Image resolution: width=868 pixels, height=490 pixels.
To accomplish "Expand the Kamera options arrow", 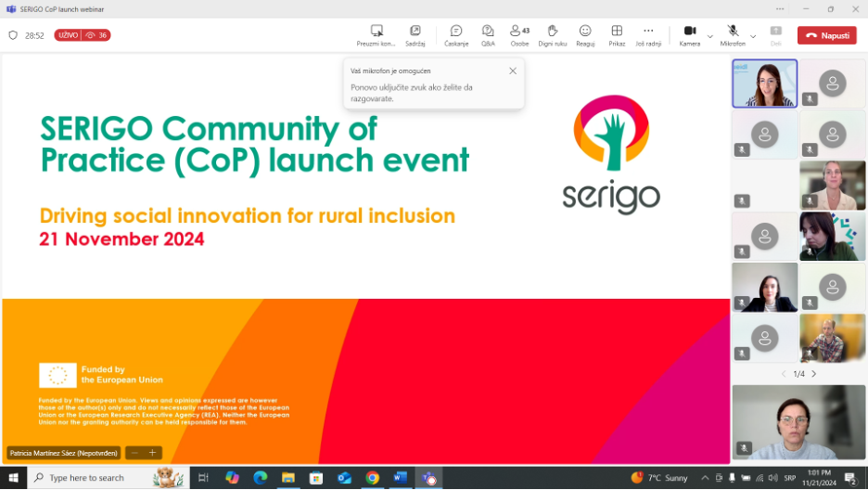I will [x=710, y=36].
